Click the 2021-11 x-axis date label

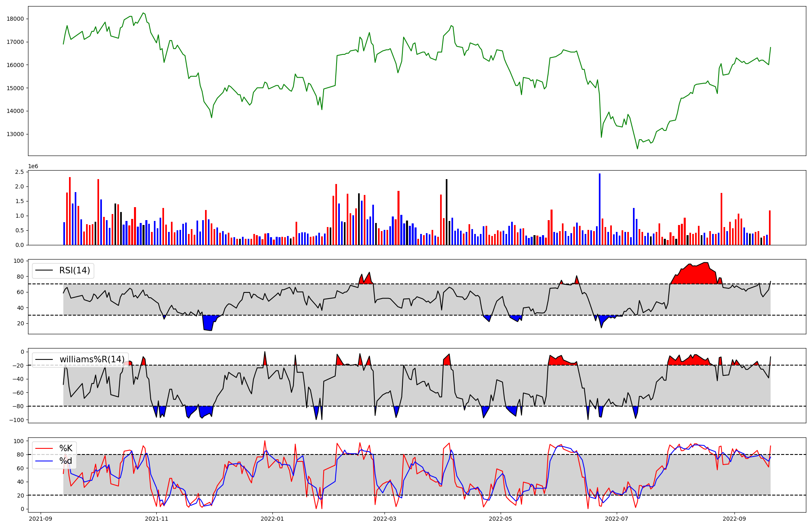pos(156,518)
